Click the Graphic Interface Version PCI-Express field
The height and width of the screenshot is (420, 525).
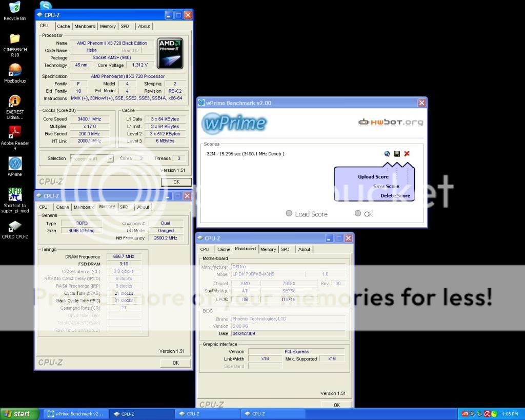coord(297,351)
